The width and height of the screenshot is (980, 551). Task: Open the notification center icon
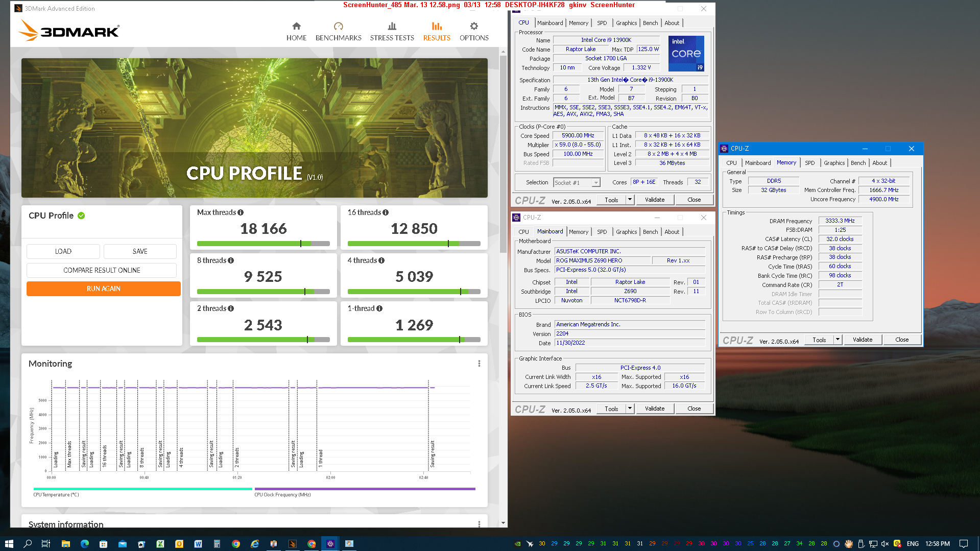pos(964,544)
